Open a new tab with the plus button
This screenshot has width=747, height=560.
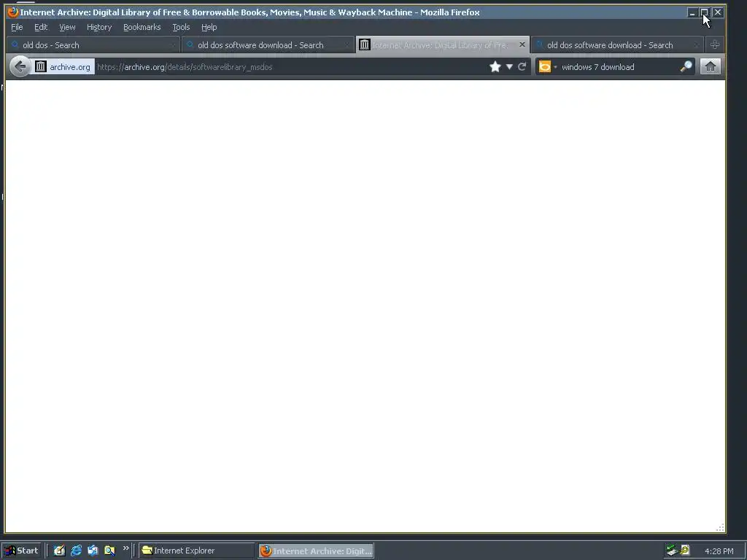tap(715, 44)
